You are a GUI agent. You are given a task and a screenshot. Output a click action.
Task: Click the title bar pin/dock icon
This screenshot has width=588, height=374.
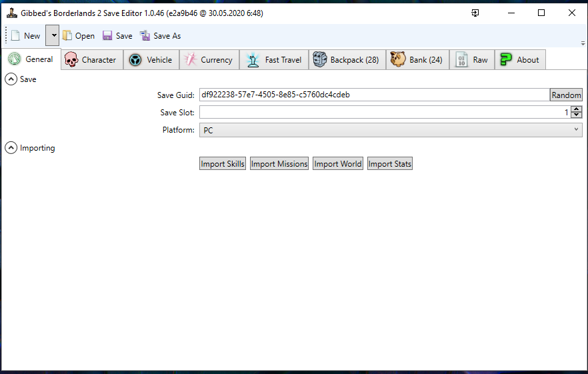coord(475,13)
